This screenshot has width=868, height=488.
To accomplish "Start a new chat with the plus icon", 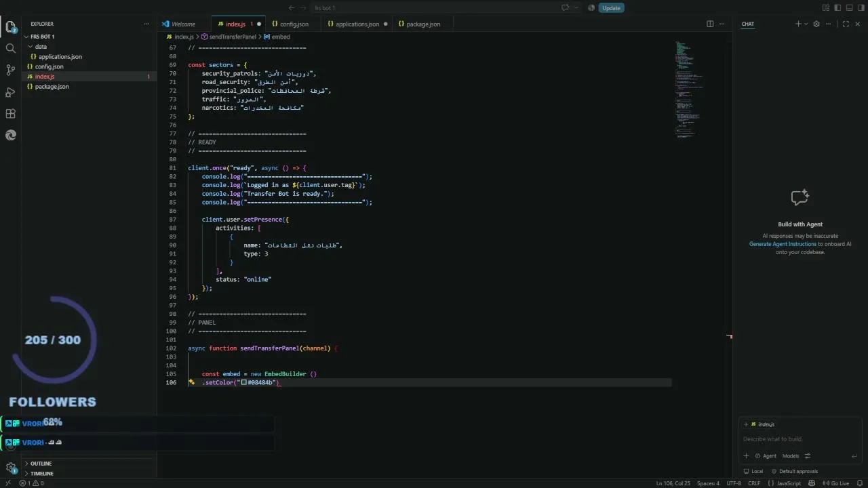I will 798,24.
